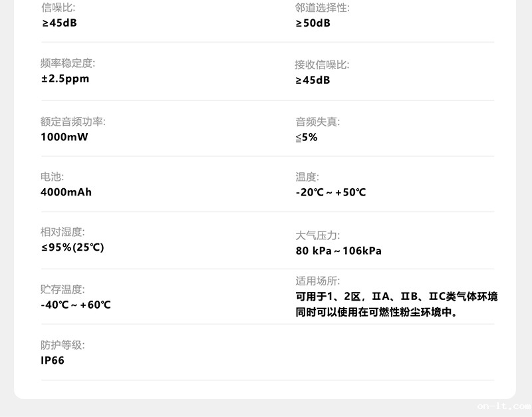Select the IP66 protection rating

pyautogui.click(x=53, y=360)
